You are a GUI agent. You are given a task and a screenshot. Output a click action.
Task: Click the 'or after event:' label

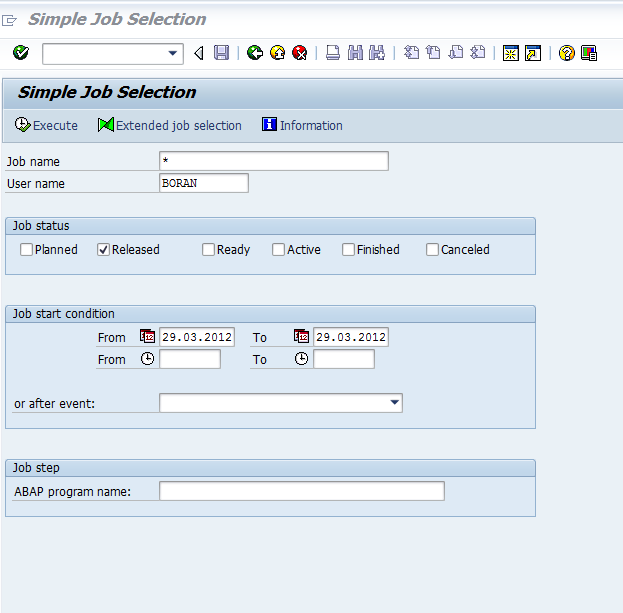tap(54, 404)
